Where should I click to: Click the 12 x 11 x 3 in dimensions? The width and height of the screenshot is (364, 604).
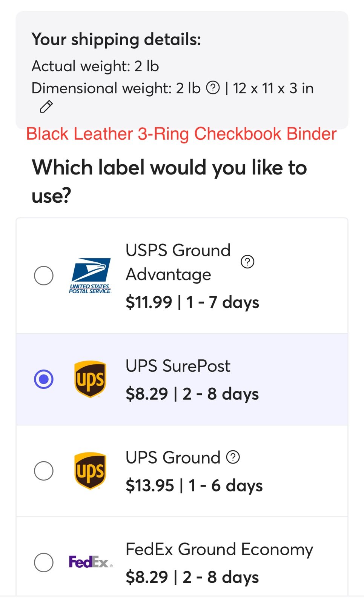point(273,88)
